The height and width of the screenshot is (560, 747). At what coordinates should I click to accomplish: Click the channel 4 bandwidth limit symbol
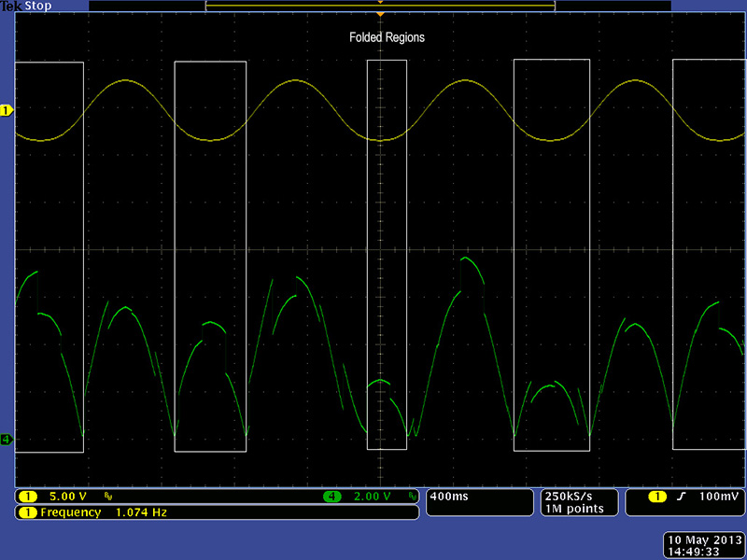[x=412, y=497]
